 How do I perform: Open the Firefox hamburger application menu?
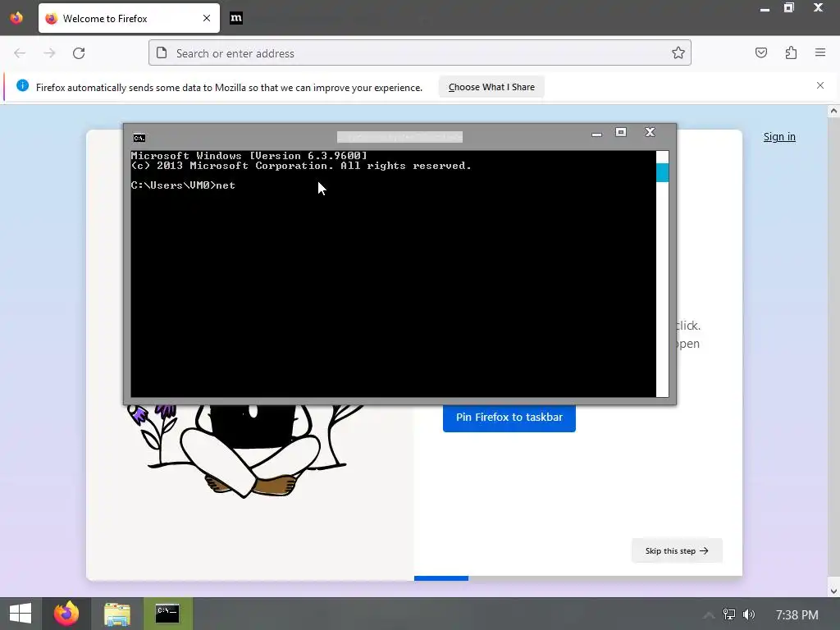(819, 52)
